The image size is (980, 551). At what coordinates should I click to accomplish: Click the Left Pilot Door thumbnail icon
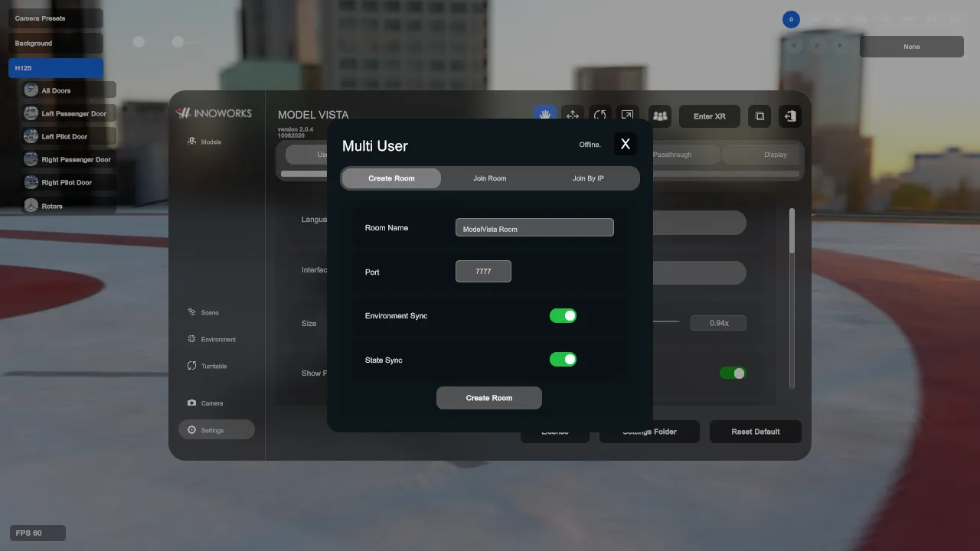point(31,136)
